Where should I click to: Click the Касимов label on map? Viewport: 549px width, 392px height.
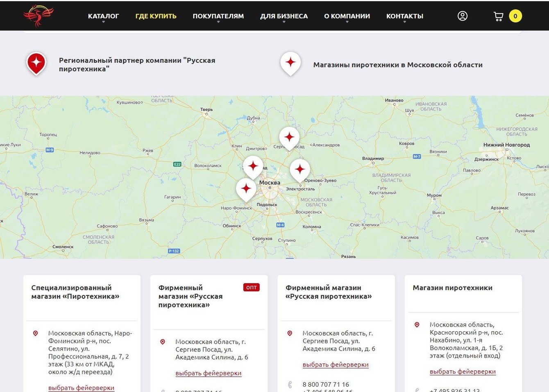tap(410, 238)
